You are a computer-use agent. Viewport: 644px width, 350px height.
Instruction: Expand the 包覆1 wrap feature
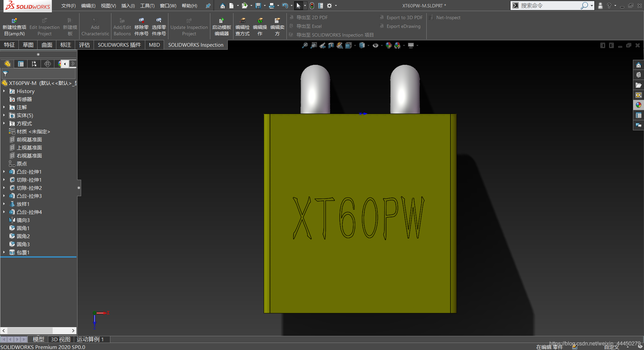point(4,252)
